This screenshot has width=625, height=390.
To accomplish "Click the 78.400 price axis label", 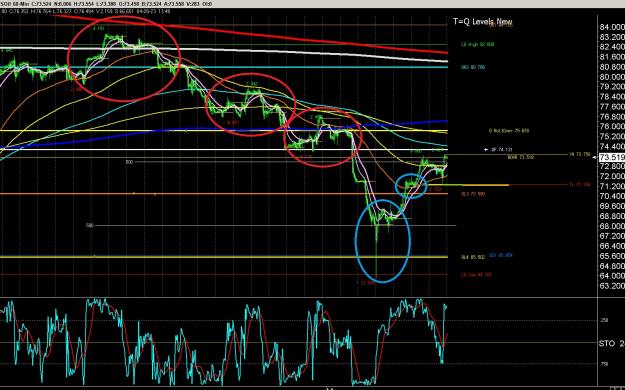I will [x=612, y=97].
